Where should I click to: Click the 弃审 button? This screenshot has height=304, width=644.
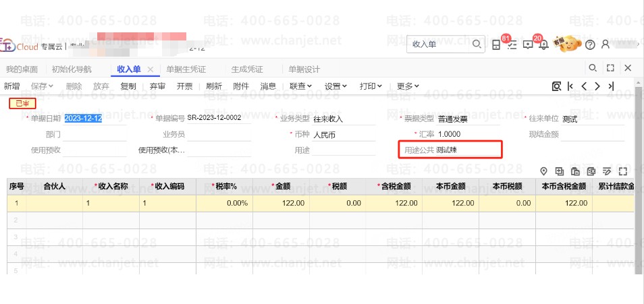click(x=157, y=86)
